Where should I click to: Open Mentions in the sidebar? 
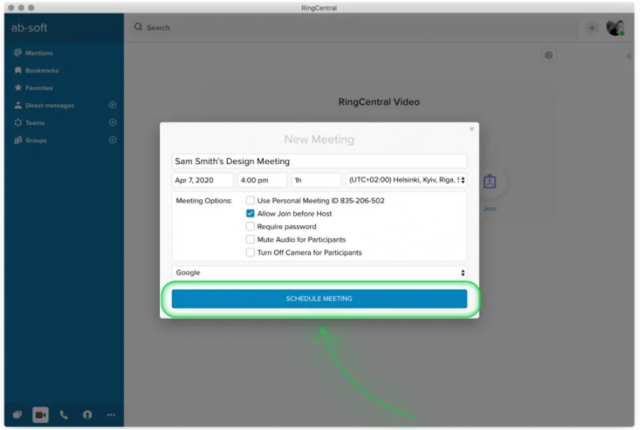[40, 53]
